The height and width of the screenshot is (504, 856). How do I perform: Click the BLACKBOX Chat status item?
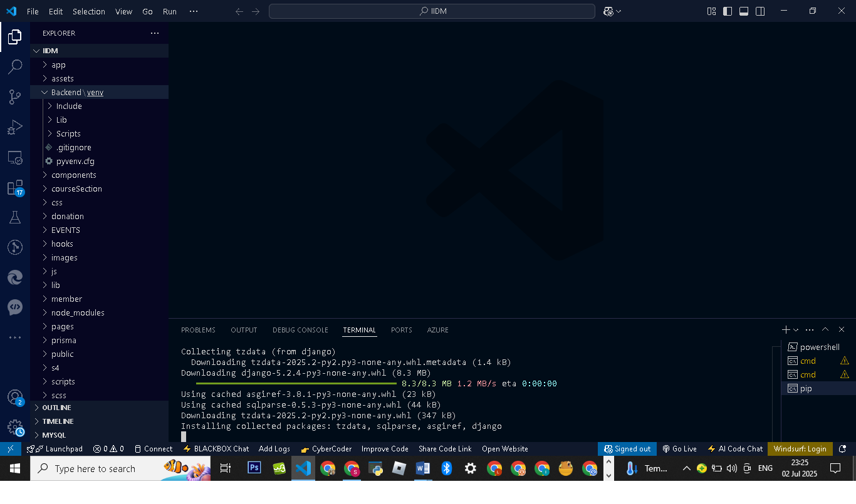(216, 449)
